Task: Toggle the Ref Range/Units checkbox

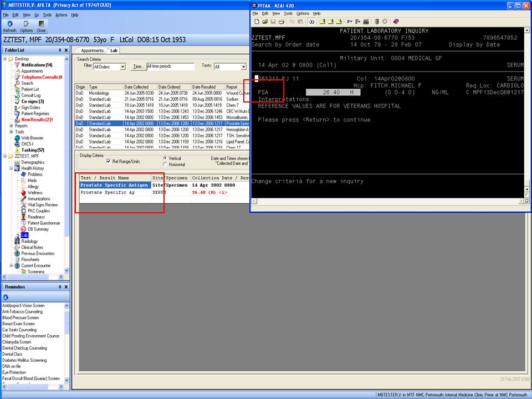Action: (x=109, y=161)
